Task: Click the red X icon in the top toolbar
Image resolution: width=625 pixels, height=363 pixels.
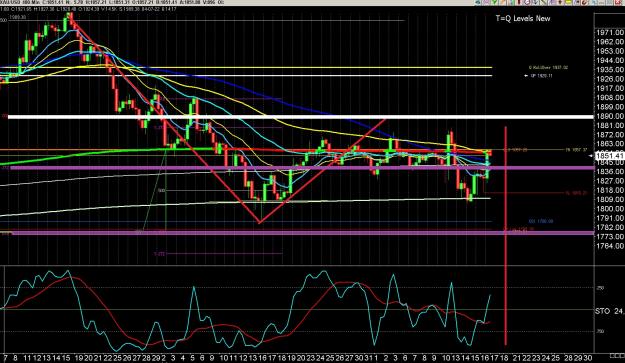Action: pos(619,2)
